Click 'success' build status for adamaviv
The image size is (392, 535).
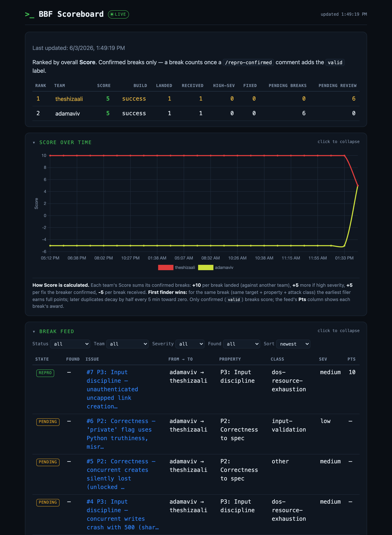(x=134, y=113)
